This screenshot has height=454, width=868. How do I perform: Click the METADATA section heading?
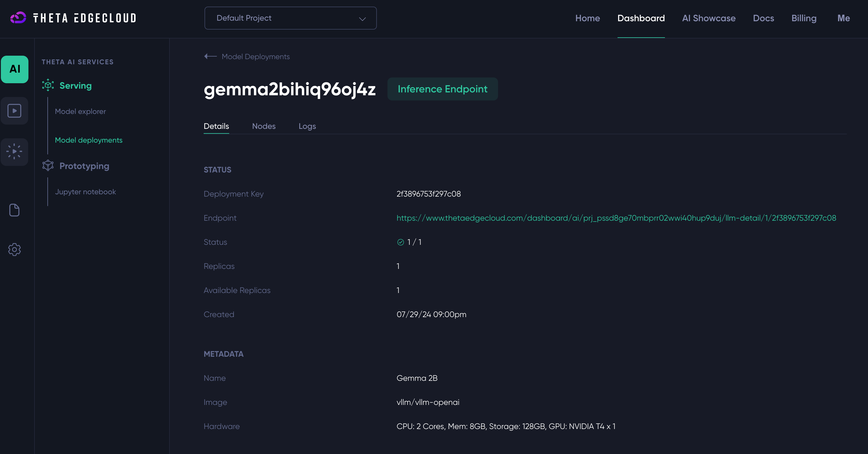(x=223, y=354)
